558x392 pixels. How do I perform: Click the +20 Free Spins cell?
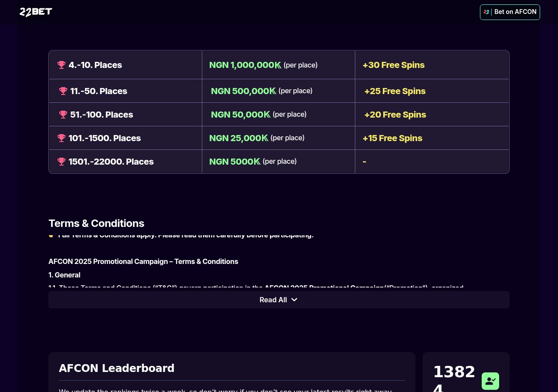pyautogui.click(x=432, y=115)
